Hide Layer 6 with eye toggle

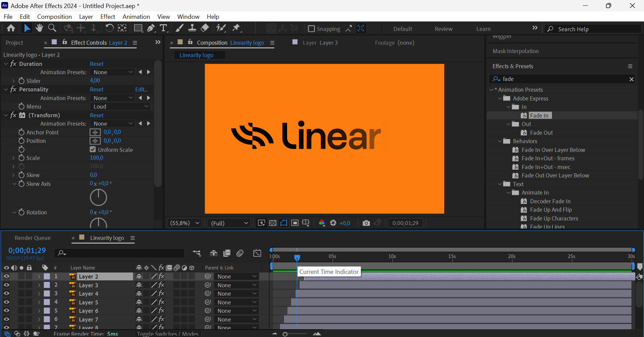coord(6,310)
